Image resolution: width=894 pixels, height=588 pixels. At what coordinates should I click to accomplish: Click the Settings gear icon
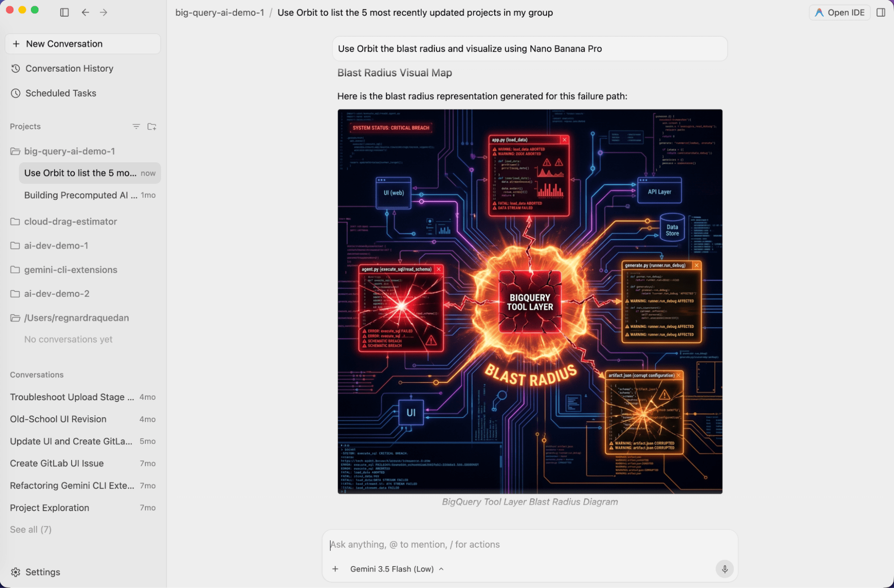16,572
